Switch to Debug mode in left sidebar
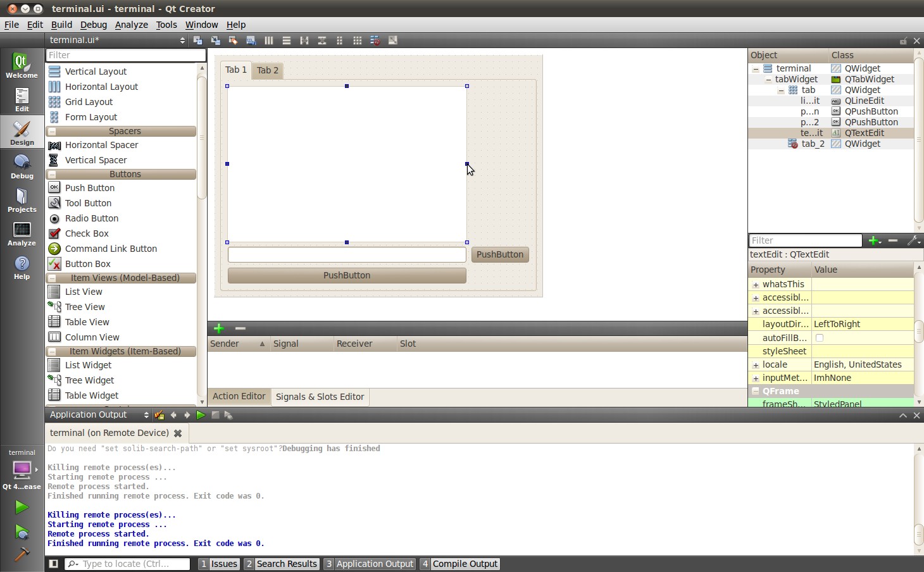 pos(22,166)
